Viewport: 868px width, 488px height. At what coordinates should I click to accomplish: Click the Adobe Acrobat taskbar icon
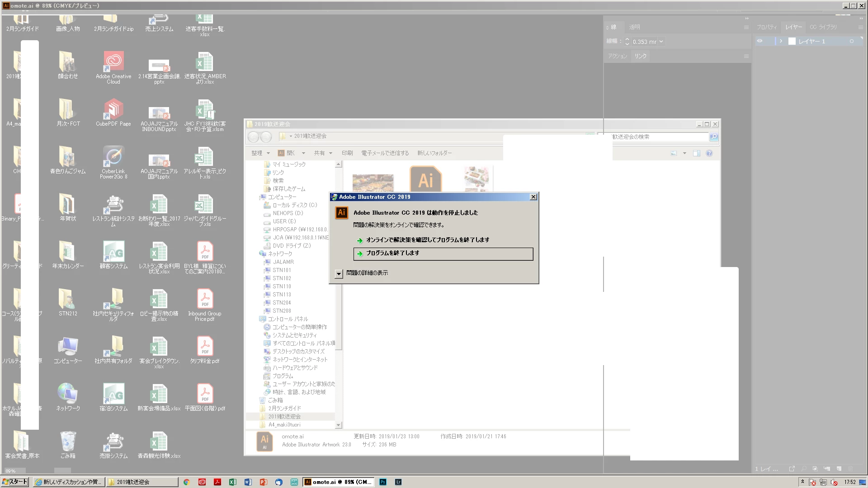tap(217, 482)
